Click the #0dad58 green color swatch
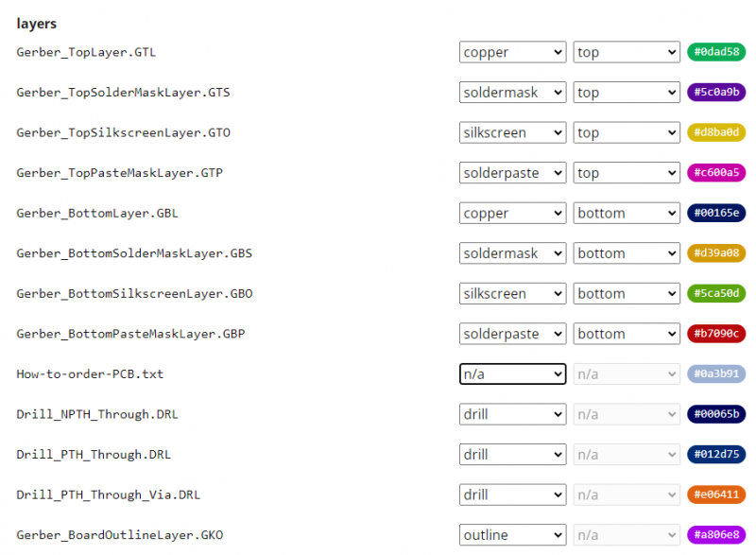This screenshot has height=555, width=756. point(715,53)
